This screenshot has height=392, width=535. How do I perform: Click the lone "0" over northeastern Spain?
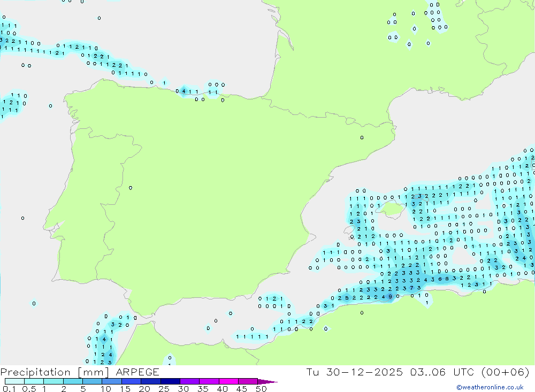pos(362,137)
